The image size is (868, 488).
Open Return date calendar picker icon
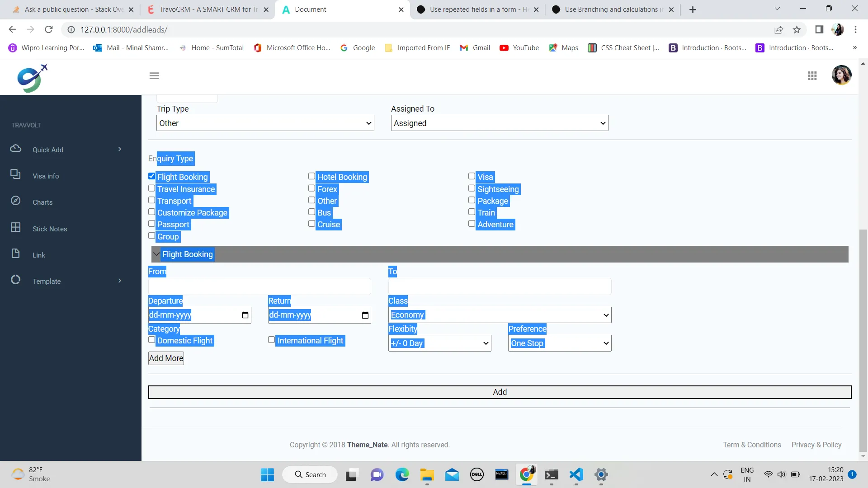365,315
